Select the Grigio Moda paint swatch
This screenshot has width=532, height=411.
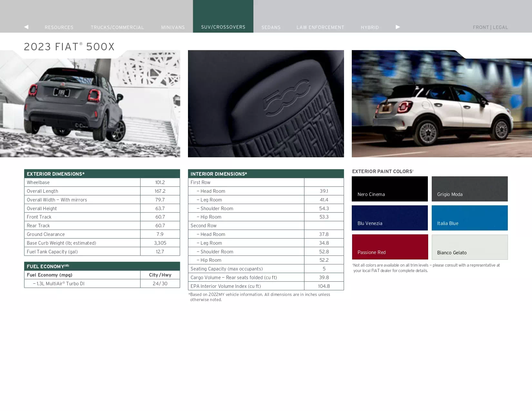[x=470, y=189]
